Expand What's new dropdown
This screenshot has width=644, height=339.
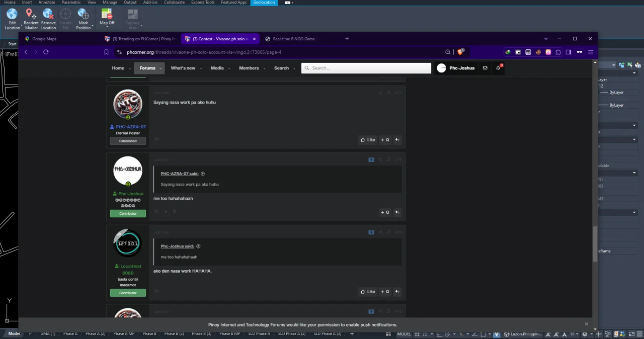click(201, 68)
